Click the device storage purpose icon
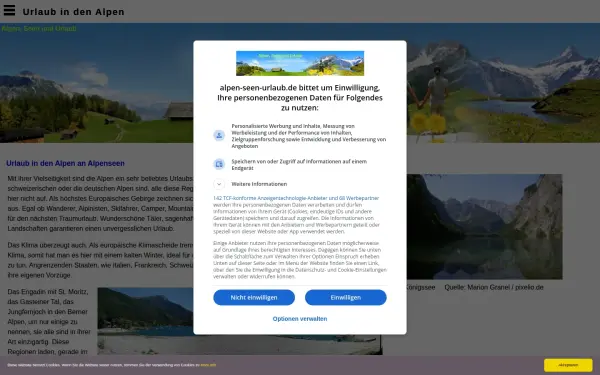The width and height of the screenshot is (600, 375). (219, 164)
